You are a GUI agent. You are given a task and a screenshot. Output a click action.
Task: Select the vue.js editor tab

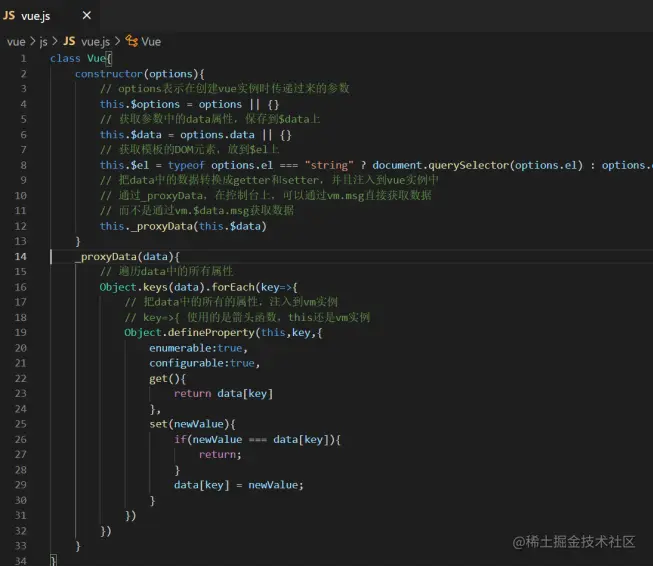tap(49, 16)
